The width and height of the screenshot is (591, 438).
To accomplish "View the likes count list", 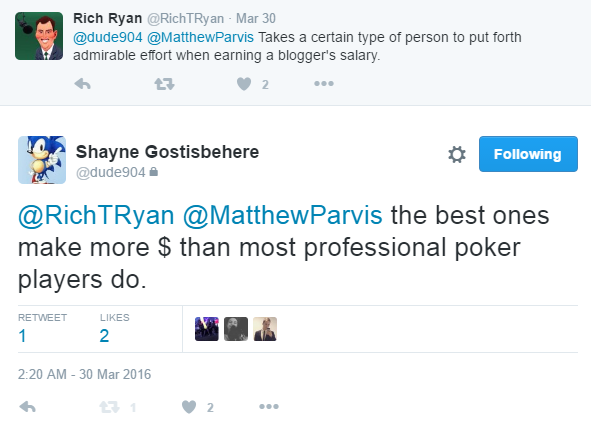I will tap(115, 328).
